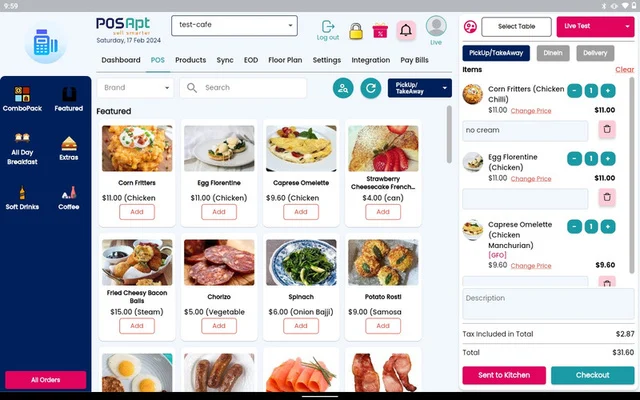
Task: Open the discount gift box icon
Action: coord(380,31)
